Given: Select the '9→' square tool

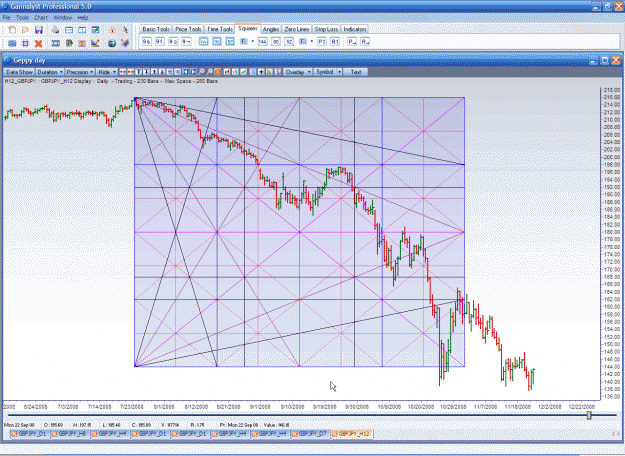Looking at the screenshot, I should click(x=186, y=41).
